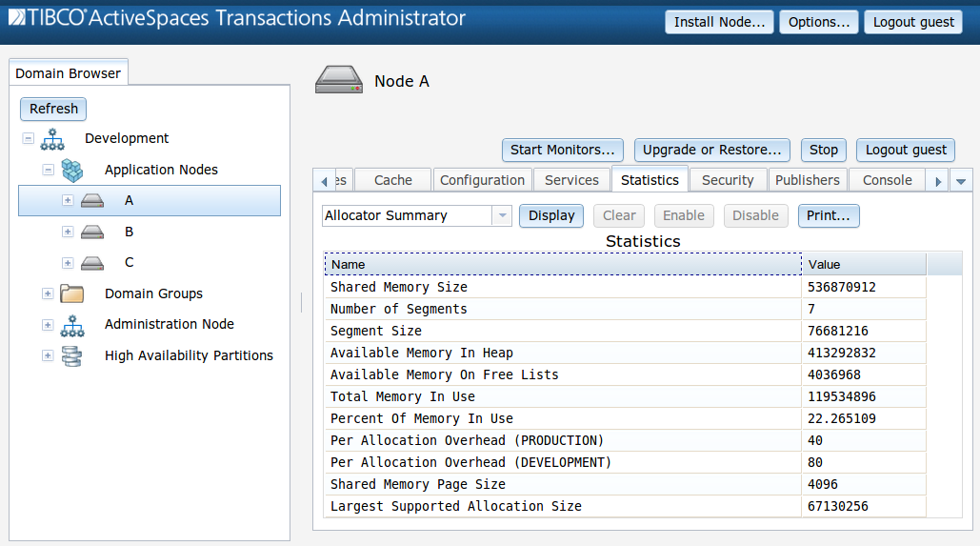This screenshot has width=980, height=546.
Task: Switch to the Configuration tab
Action: [483, 180]
